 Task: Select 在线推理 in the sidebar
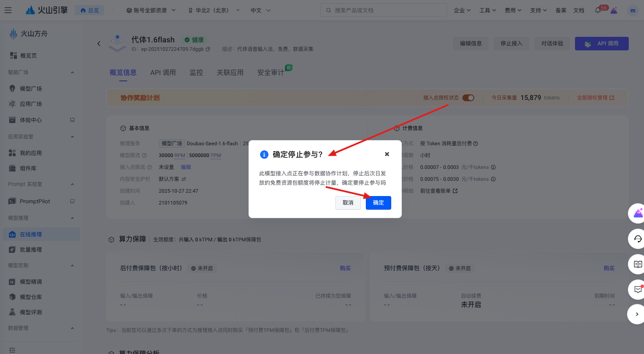(x=41, y=234)
